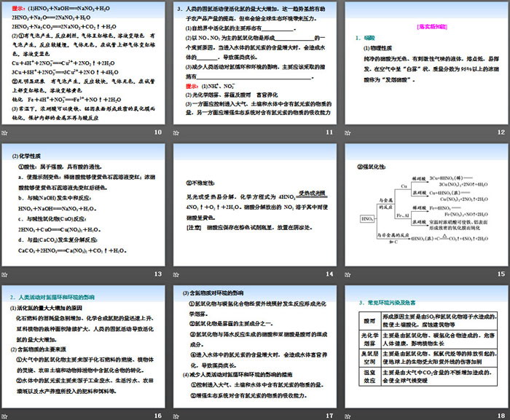Select slide 13 thumbnail titled 化学性质
510x420 pixels.
84,204
